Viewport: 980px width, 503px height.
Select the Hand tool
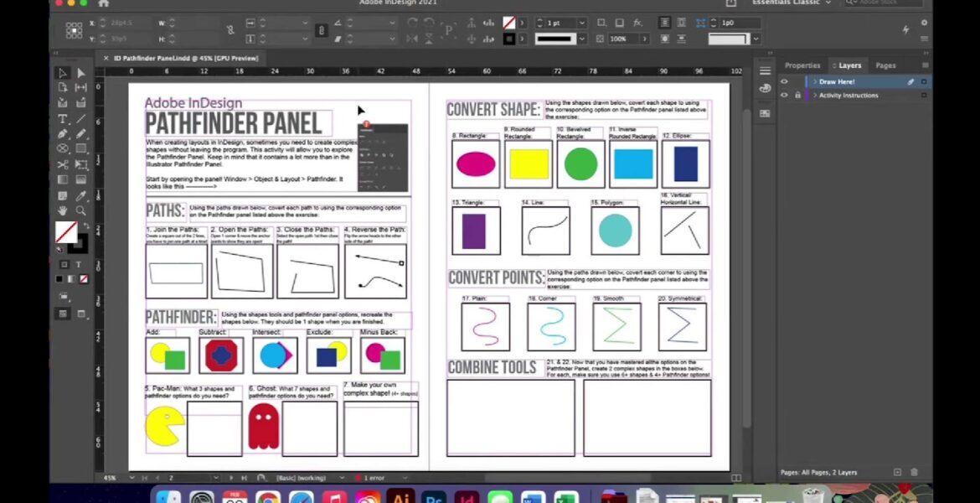[x=63, y=210]
